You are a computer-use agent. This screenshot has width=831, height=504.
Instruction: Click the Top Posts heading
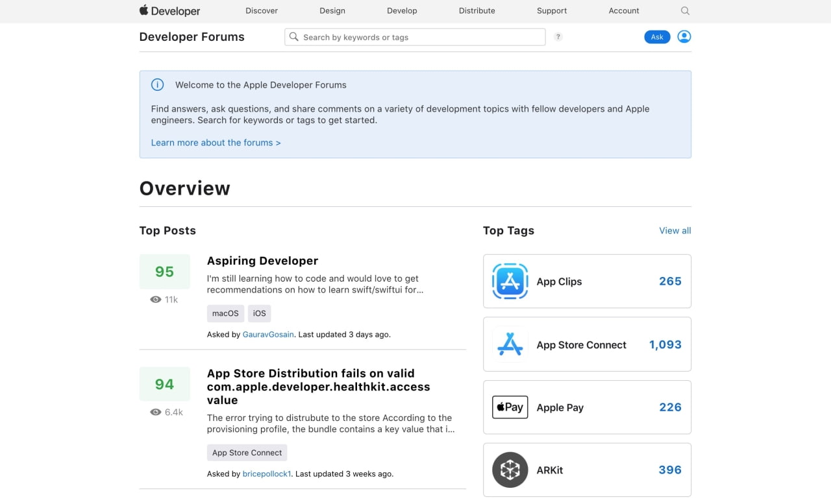click(x=167, y=230)
